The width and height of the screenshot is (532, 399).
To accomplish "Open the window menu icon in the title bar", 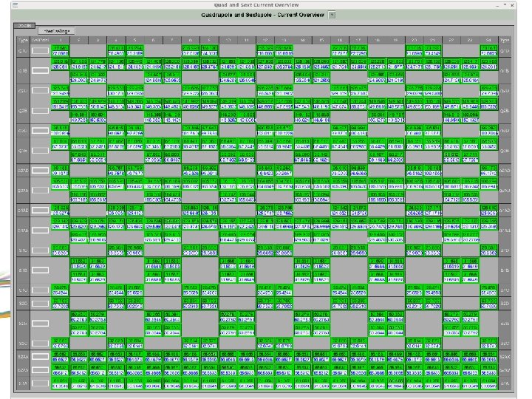I will tap(15, 5).
